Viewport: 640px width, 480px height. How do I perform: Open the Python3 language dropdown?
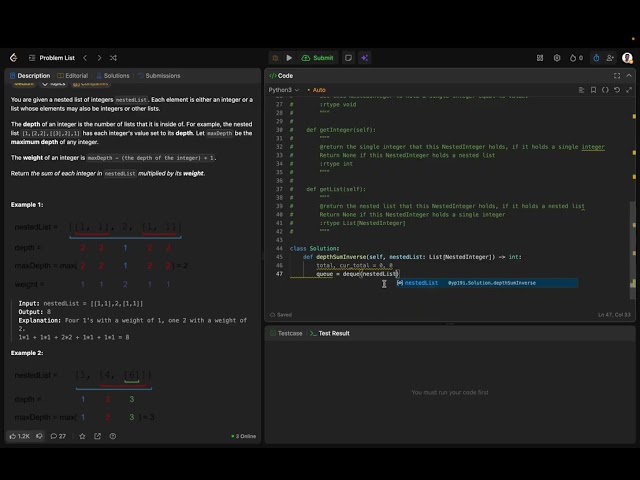coord(284,90)
